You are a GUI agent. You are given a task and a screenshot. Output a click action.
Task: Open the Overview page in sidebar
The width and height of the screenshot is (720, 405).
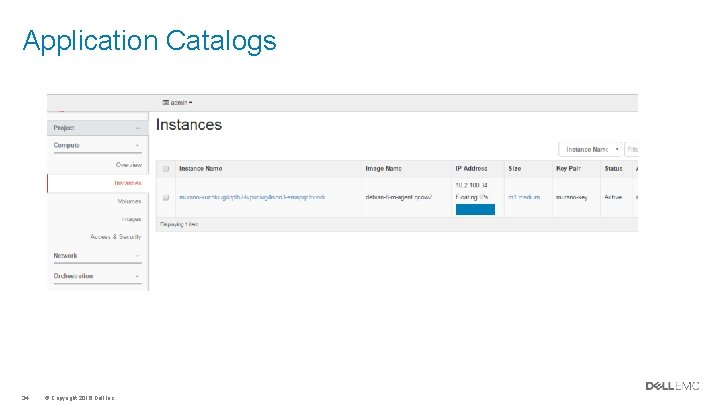coord(129,165)
